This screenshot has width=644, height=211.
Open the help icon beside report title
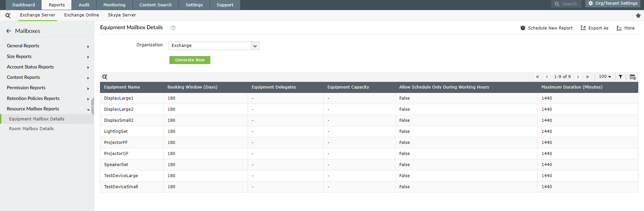[173, 28]
